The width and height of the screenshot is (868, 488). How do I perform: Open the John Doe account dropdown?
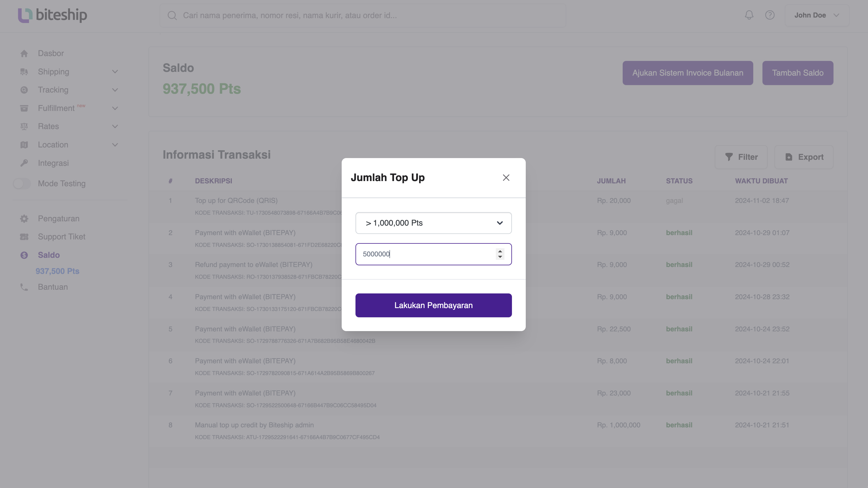pos(817,15)
